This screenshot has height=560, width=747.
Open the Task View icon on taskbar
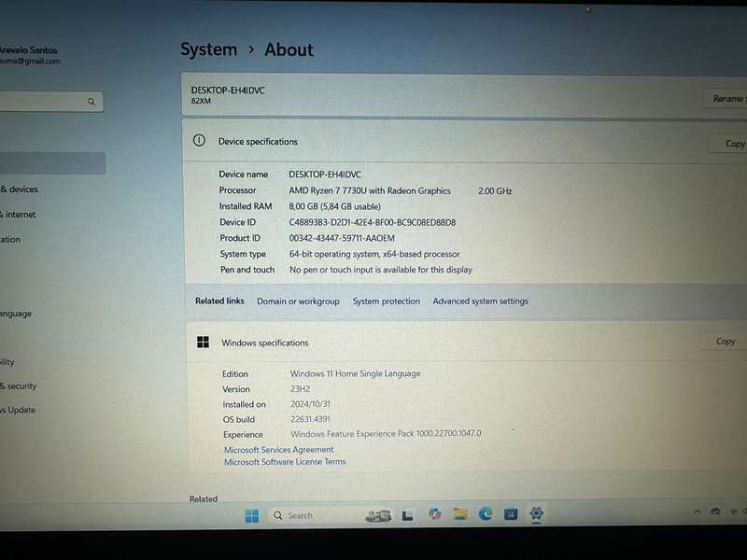click(407, 515)
